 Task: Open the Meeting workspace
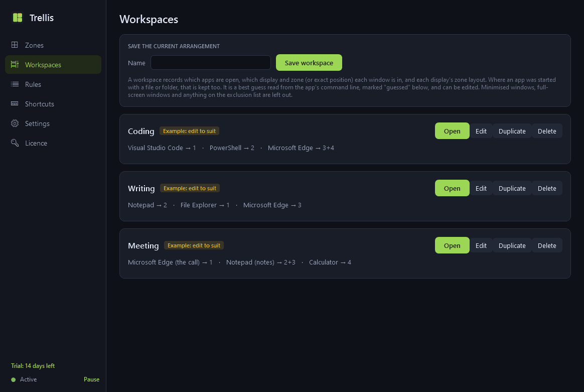coord(452,245)
